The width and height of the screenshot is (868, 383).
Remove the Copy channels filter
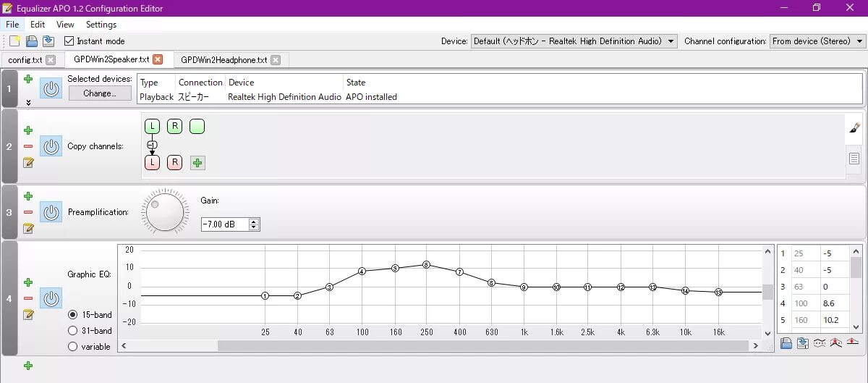pyautogui.click(x=28, y=146)
